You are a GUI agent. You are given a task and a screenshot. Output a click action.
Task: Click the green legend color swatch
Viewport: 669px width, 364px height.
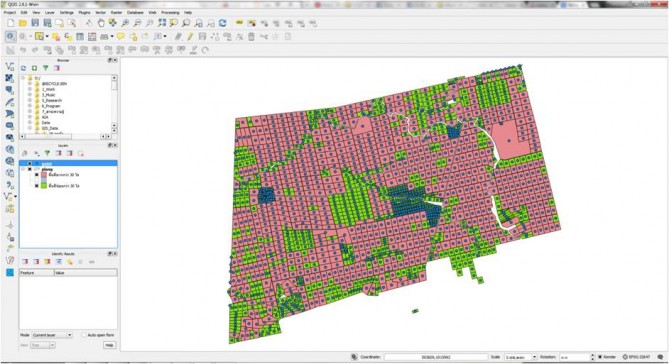pyautogui.click(x=44, y=186)
